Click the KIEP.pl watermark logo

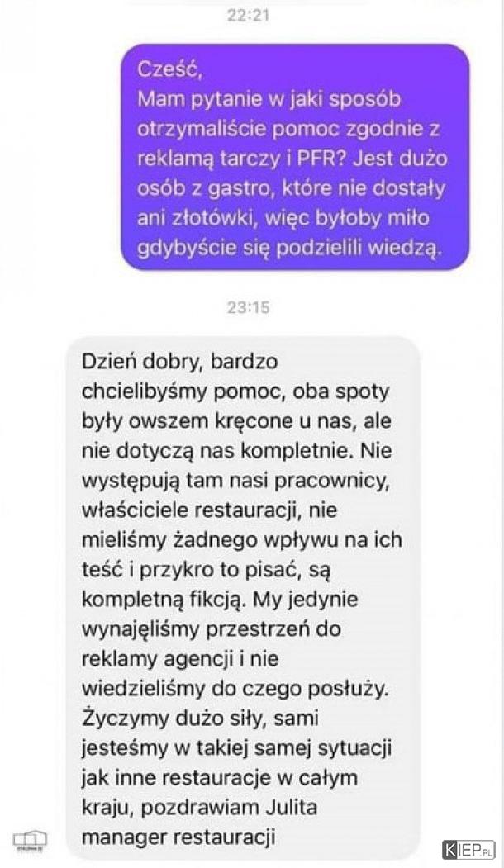point(468,848)
